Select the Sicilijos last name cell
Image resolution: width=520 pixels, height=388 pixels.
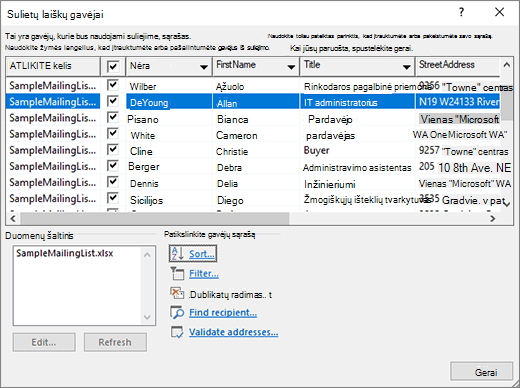coord(169,199)
